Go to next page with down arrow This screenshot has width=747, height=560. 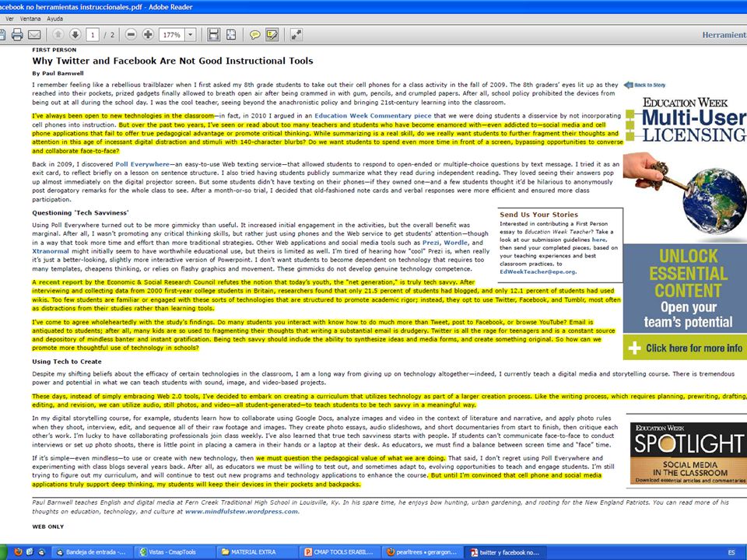[75, 34]
